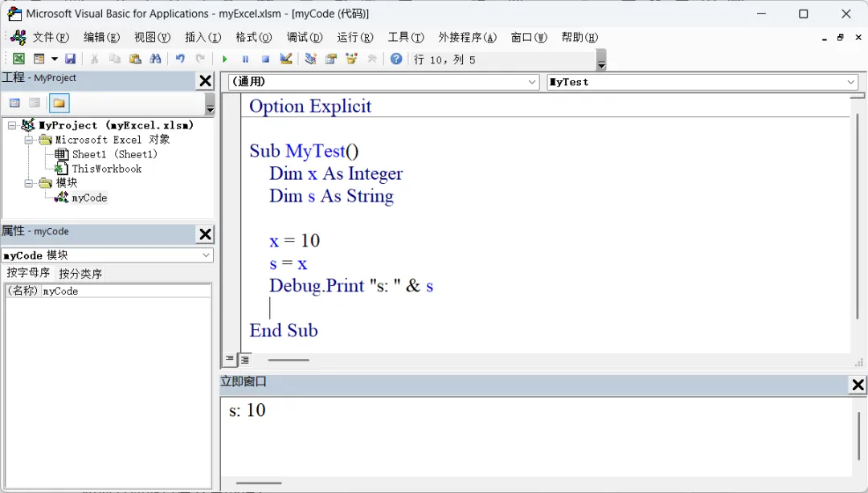Collapse the 模块 folder
868x493 pixels.
(x=29, y=183)
